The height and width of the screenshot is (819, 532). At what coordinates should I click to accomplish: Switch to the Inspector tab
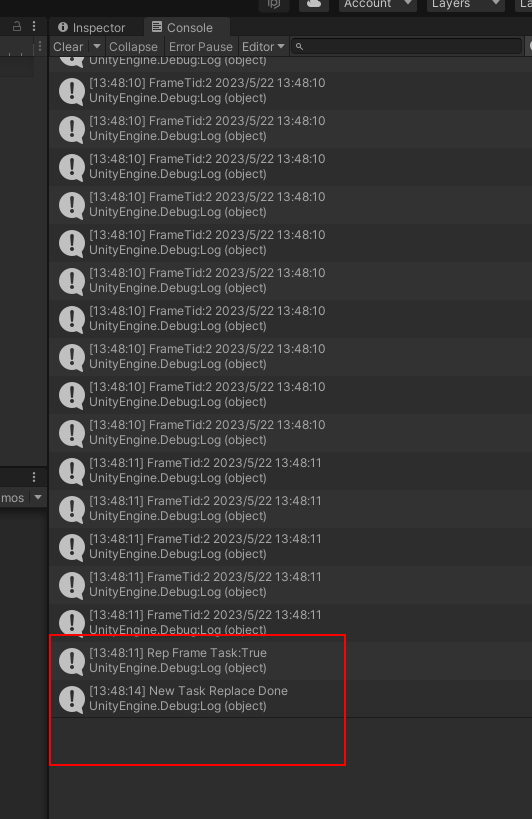pyautogui.click(x=92, y=27)
